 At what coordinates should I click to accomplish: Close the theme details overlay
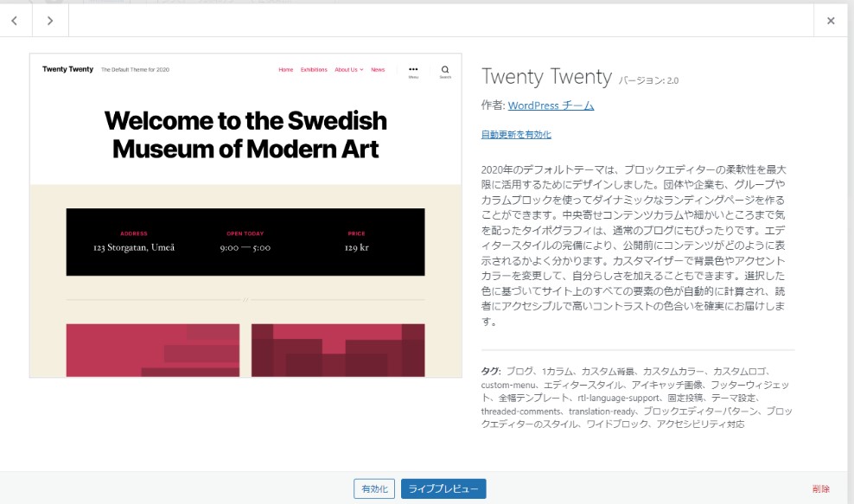[831, 21]
